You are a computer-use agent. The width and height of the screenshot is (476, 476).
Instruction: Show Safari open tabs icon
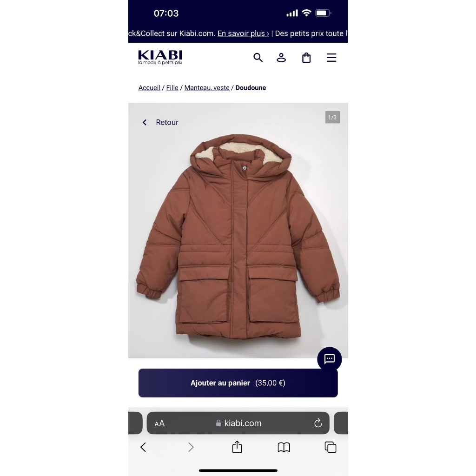coord(331,447)
